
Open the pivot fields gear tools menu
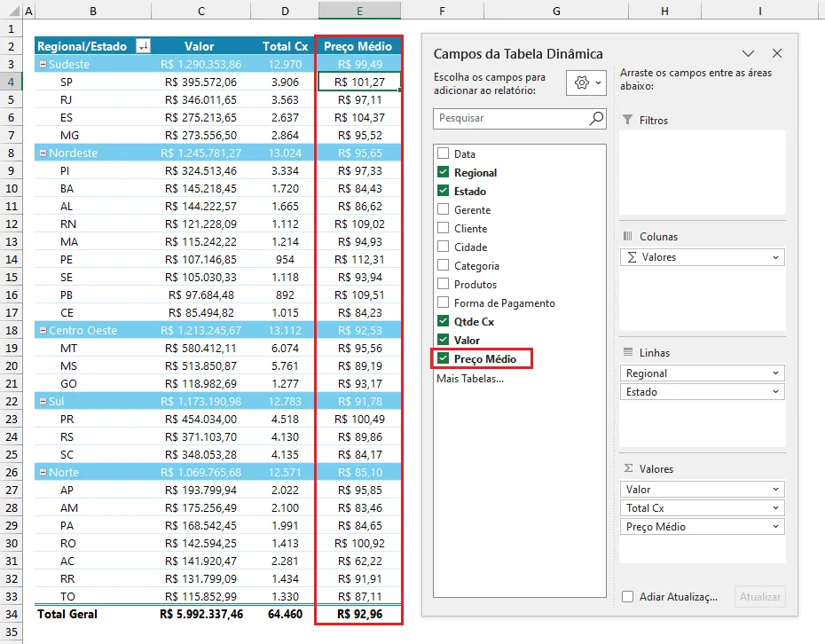[x=586, y=82]
